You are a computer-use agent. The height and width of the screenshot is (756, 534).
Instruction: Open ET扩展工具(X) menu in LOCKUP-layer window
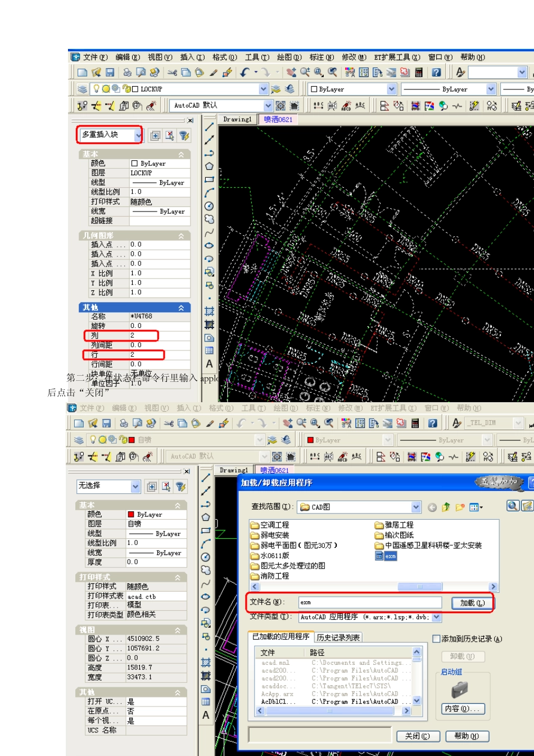pyautogui.click(x=397, y=57)
